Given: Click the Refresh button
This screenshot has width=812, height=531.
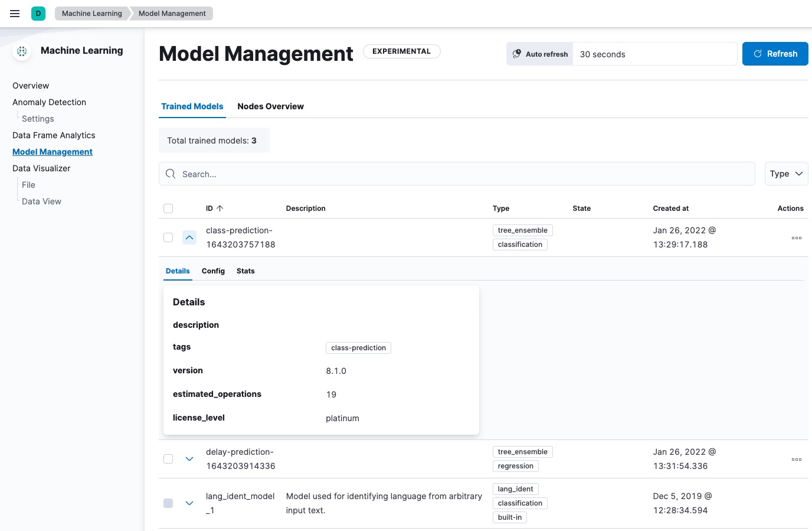Looking at the screenshot, I should click(775, 53).
